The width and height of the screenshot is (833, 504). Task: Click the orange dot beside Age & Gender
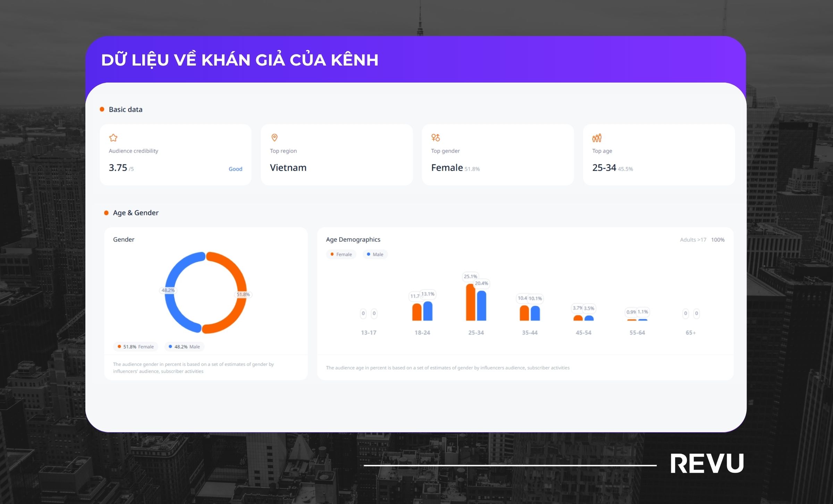(x=106, y=213)
